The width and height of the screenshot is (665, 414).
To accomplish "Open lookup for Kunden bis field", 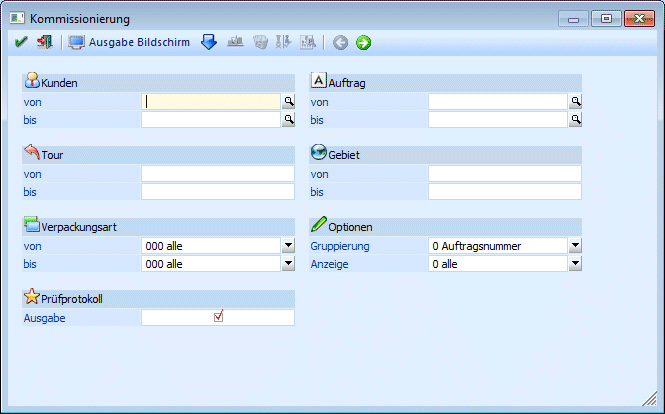I will (288, 119).
